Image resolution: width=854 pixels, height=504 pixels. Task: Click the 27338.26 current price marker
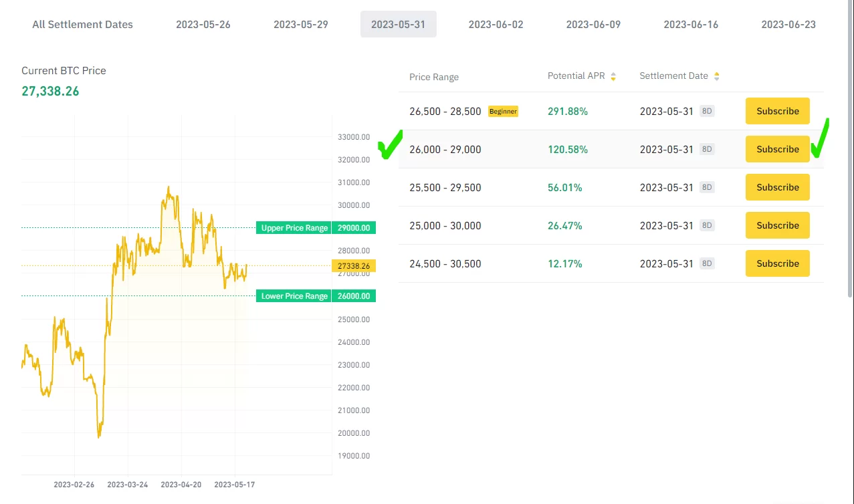(x=354, y=266)
